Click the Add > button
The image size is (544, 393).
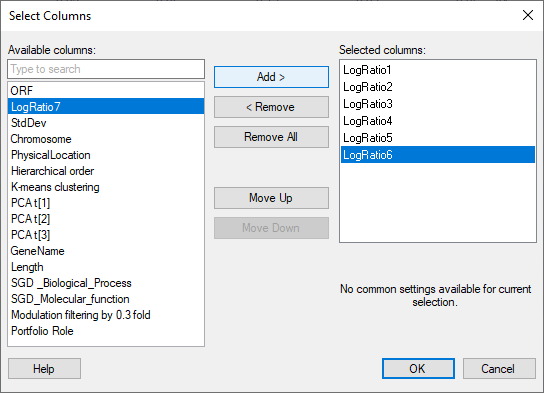(x=271, y=77)
